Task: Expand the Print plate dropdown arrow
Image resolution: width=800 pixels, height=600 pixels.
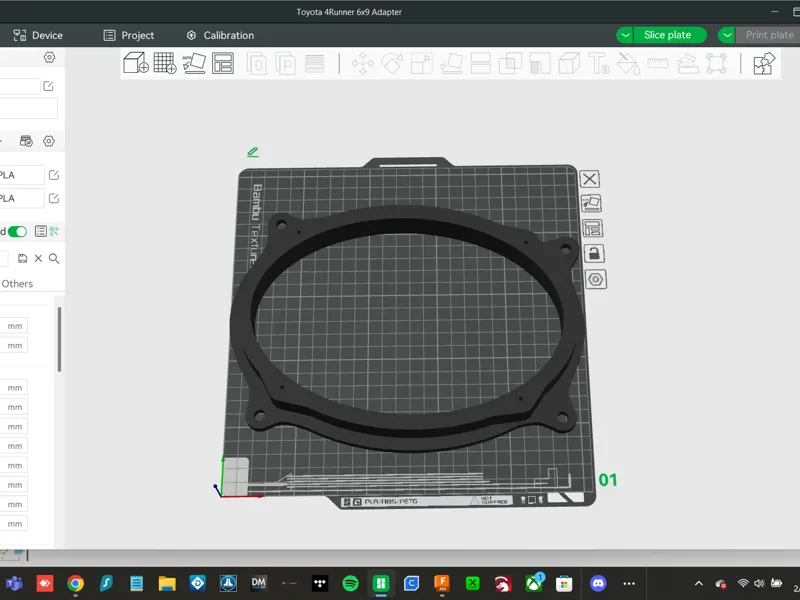Action: pyautogui.click(x=727, y=35)
